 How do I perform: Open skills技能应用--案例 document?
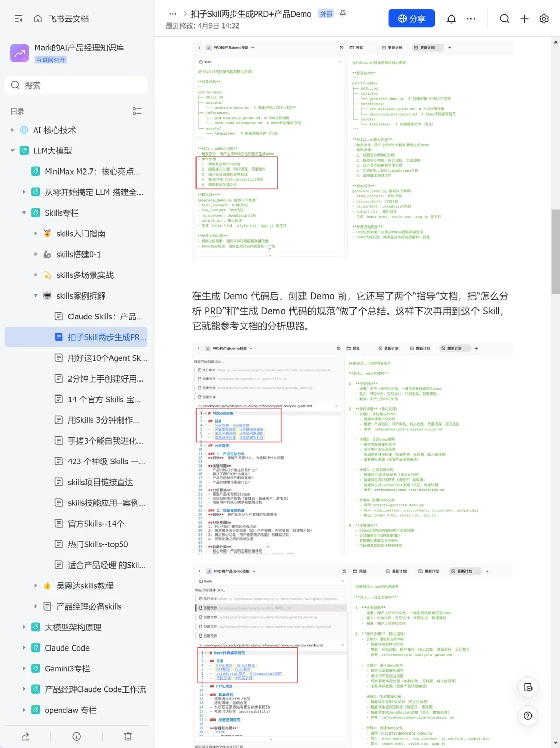106,503
